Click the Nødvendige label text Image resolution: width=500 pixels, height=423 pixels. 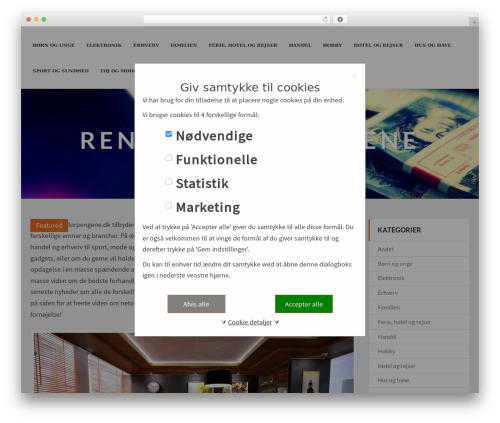click(x=214, y=136)
